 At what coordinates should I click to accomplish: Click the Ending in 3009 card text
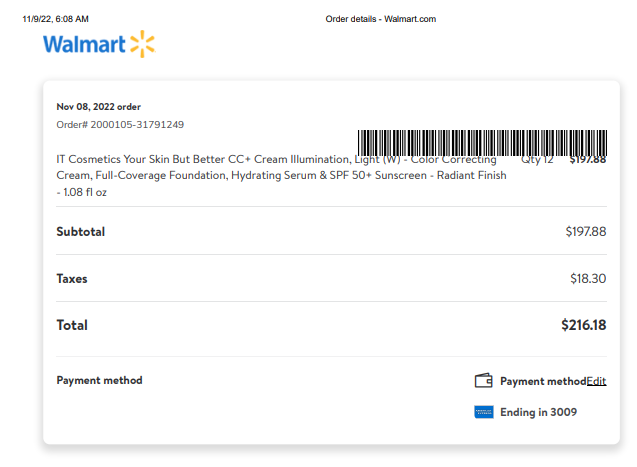click(538, 412)
